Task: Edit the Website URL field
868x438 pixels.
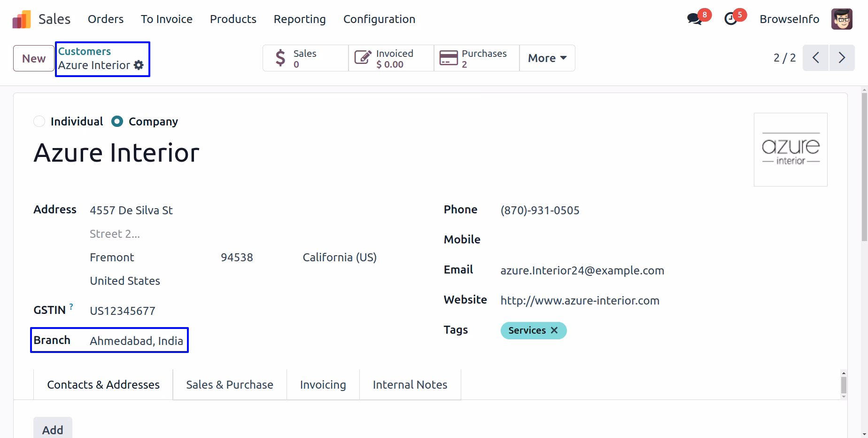Action: point(580,301)
